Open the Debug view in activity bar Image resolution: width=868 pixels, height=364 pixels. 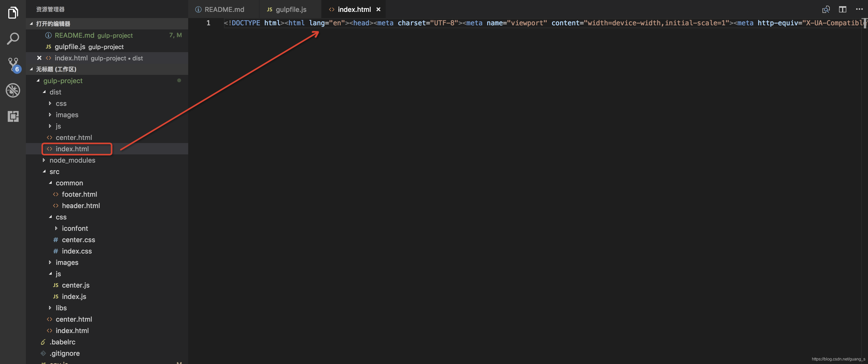13,90
